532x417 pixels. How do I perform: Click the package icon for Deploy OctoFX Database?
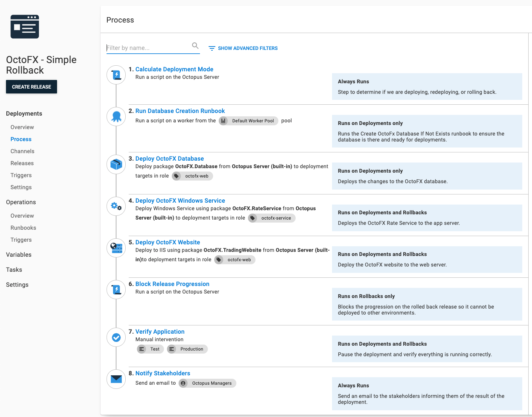(116, 164)
